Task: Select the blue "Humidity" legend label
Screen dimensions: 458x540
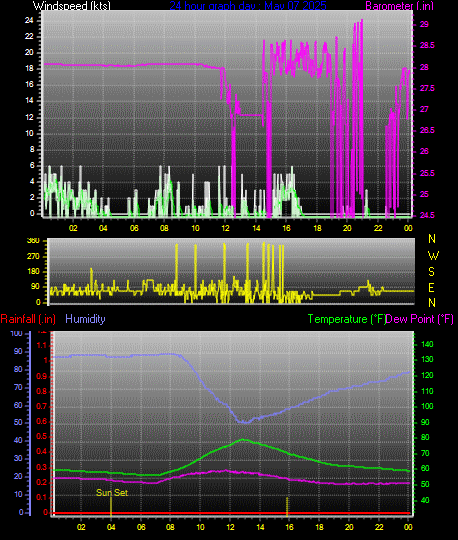Action: (x=85, y=319)
